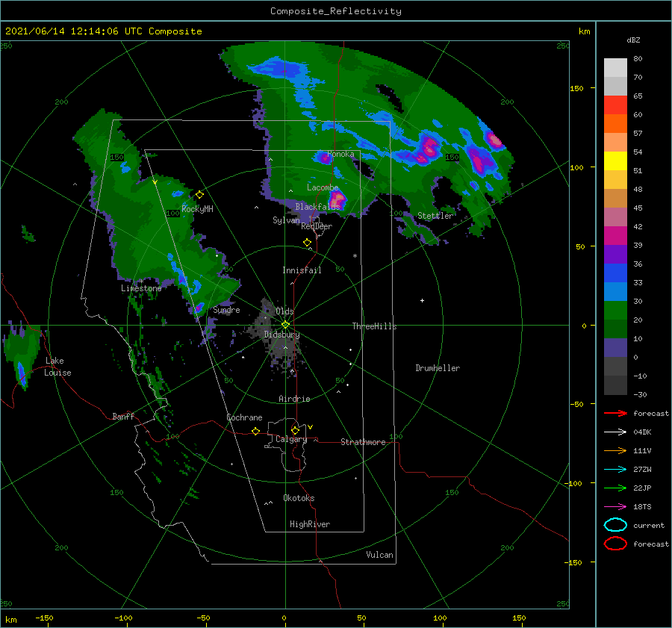Click the cyan 27ZW arrow in legend
The width and height of the screenshot is (672, 628).
(x=615, y=470)
